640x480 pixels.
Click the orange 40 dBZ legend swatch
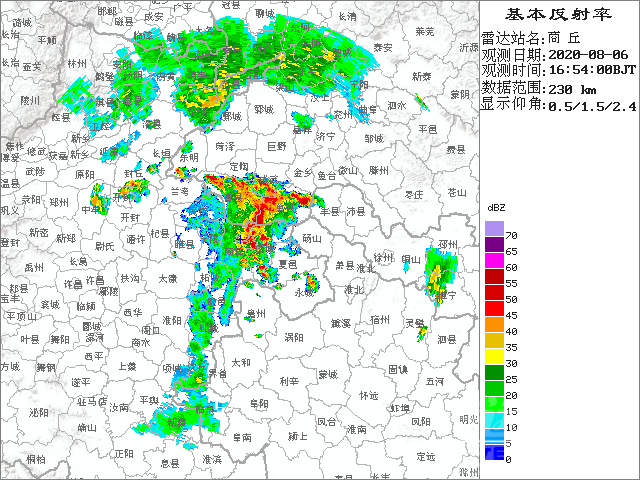point(494,325)
